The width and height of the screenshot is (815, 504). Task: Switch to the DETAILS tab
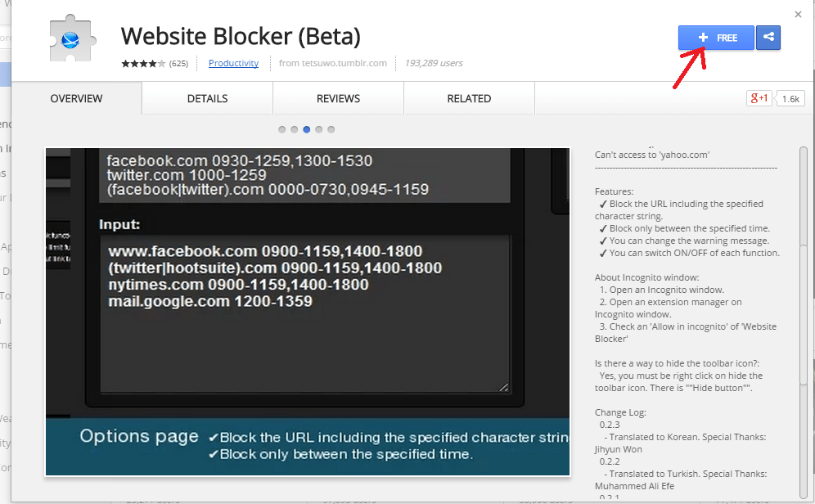(207, 98)
